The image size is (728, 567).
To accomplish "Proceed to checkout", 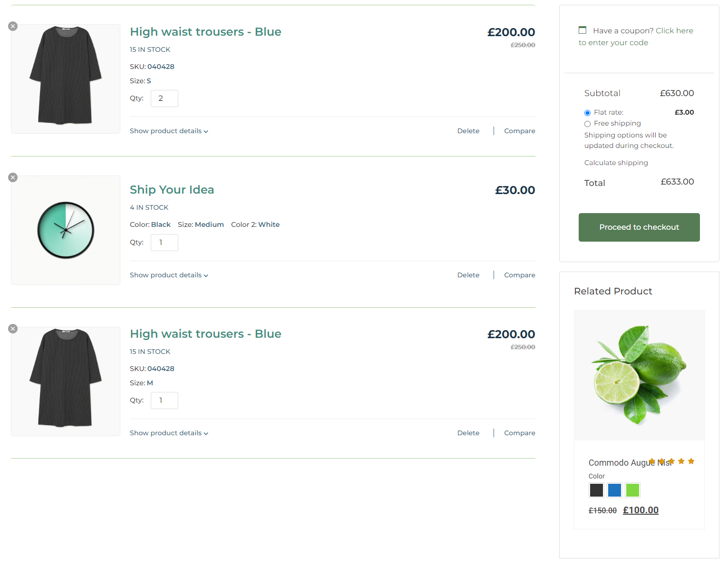I will tap(639, 227).
